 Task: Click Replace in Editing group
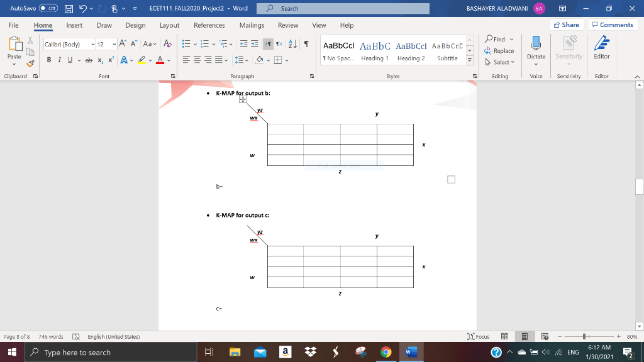pos(499,51)
